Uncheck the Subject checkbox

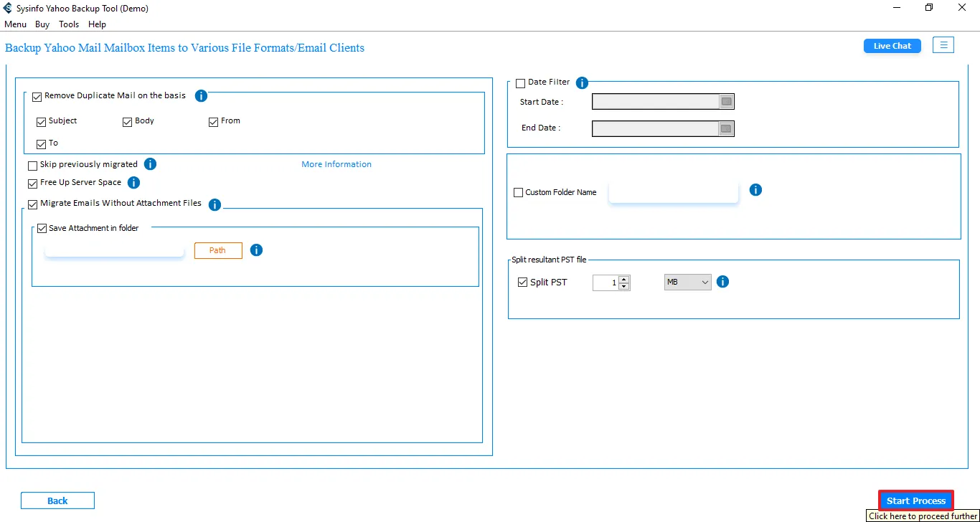41,122
